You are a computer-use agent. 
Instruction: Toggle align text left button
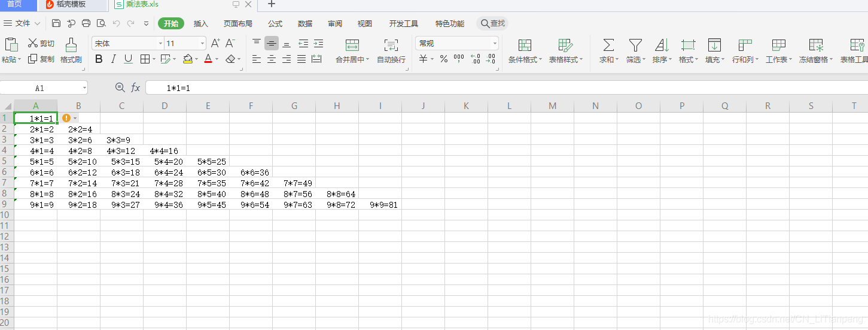pos(257,59)
